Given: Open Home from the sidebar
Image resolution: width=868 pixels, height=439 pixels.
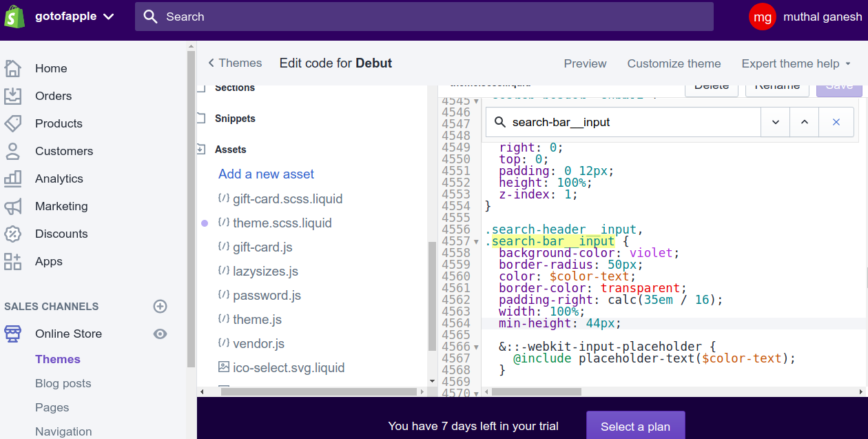Looking at the screenshot, I should 51,68.
